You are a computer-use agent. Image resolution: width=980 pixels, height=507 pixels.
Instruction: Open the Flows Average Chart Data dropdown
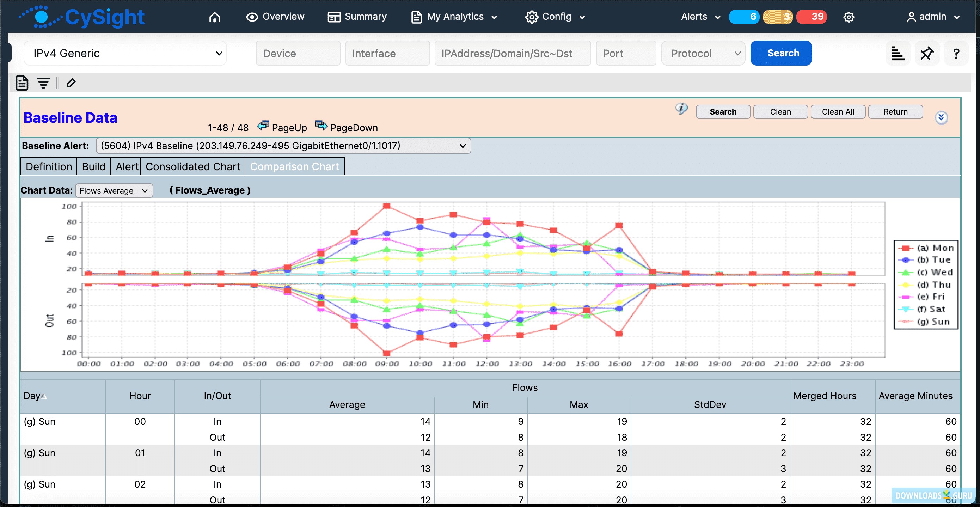[114, 190]
